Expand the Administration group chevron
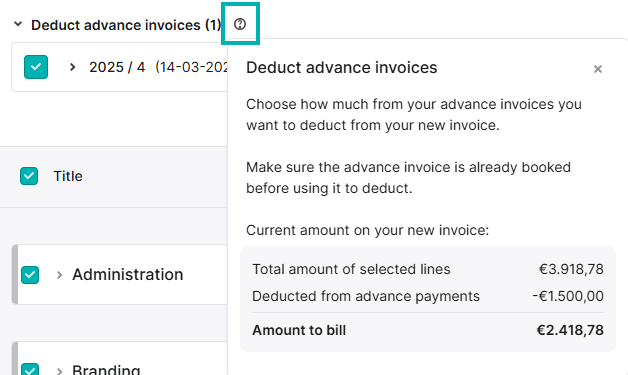 (x=59, y=275)
